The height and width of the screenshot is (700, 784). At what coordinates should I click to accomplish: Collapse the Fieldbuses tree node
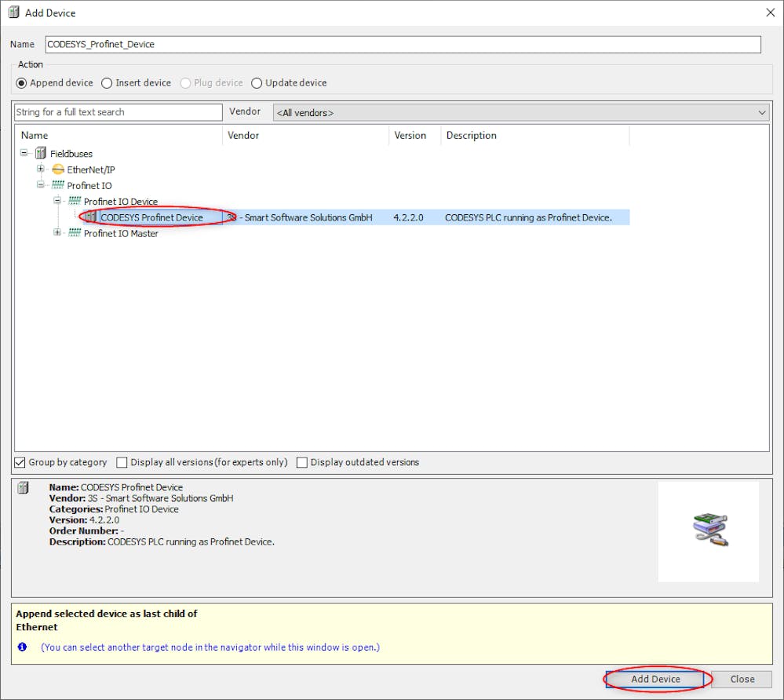tap(24, 152)
